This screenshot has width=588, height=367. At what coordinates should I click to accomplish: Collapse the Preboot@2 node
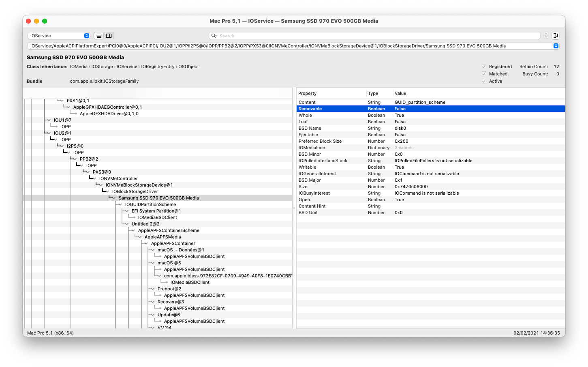tap(153, 289)
